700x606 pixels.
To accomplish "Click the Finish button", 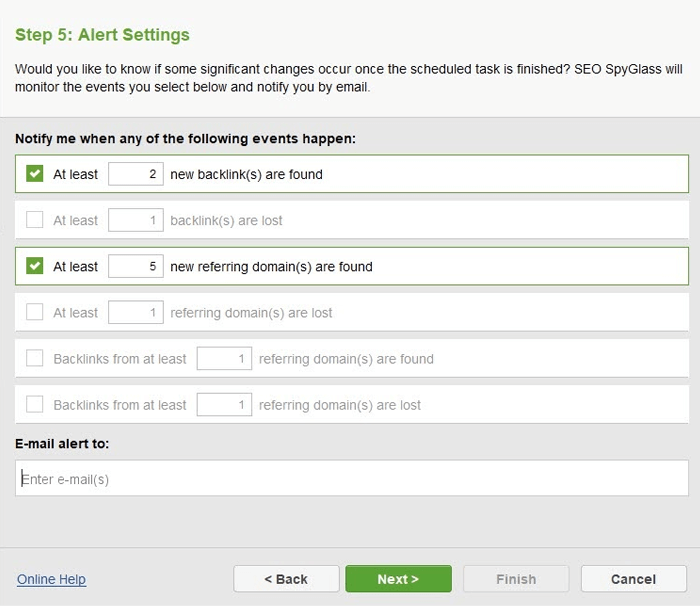I will tap(516, 579).
